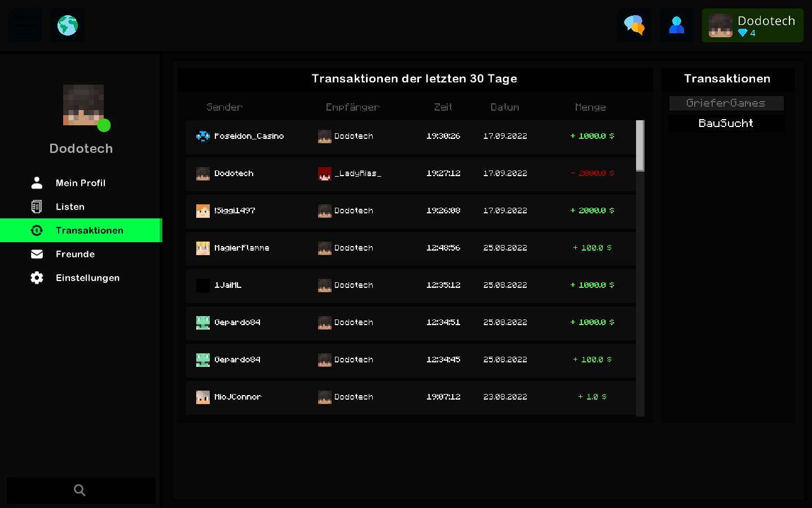Select the Transaktionen sidebar item
This screenshot has height=508, width=812.
pyautogui.click(x=81, y=230)
